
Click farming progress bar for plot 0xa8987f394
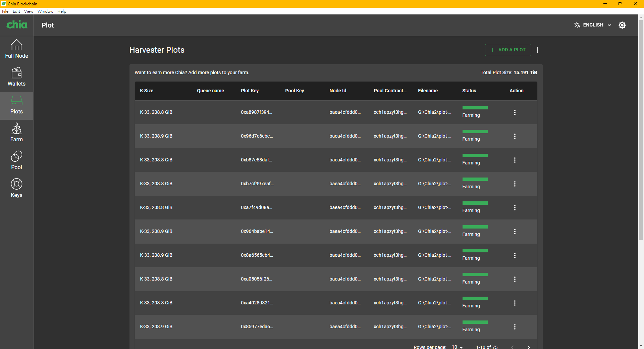475,108
